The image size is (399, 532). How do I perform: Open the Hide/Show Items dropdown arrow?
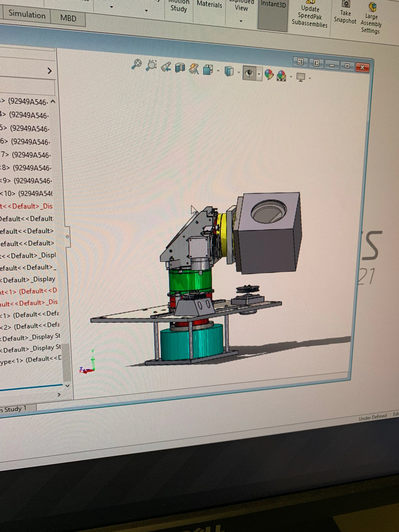(x=259, y=74)
